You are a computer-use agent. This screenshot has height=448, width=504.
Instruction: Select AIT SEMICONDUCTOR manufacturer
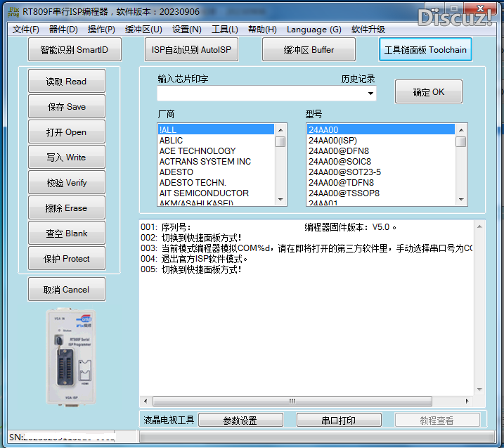click(216, 193)
